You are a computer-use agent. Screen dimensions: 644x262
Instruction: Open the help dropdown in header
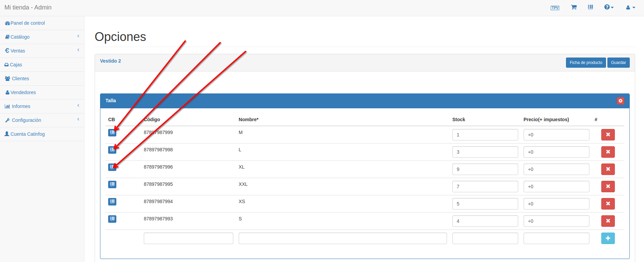(x=609, y=7)
